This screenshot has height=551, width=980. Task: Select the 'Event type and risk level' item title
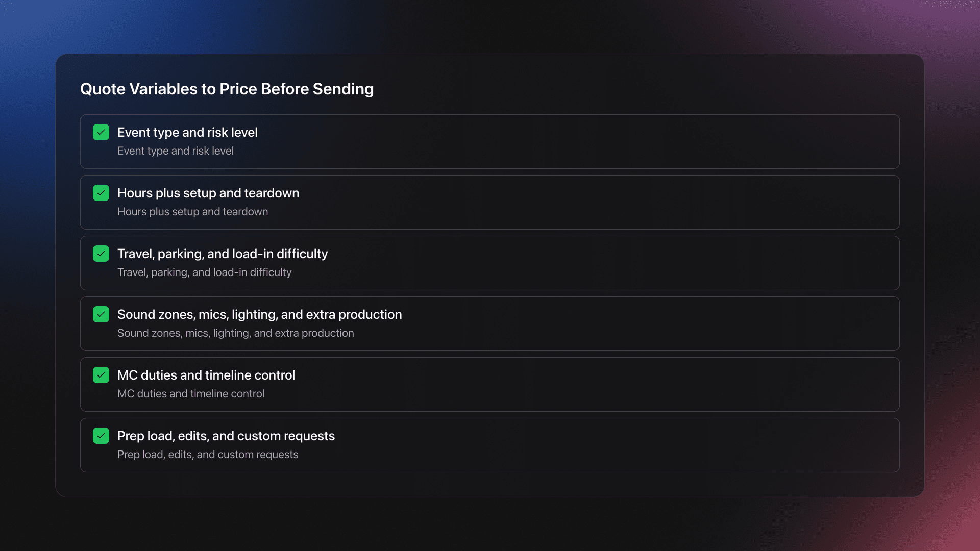[x=187, y=132]
